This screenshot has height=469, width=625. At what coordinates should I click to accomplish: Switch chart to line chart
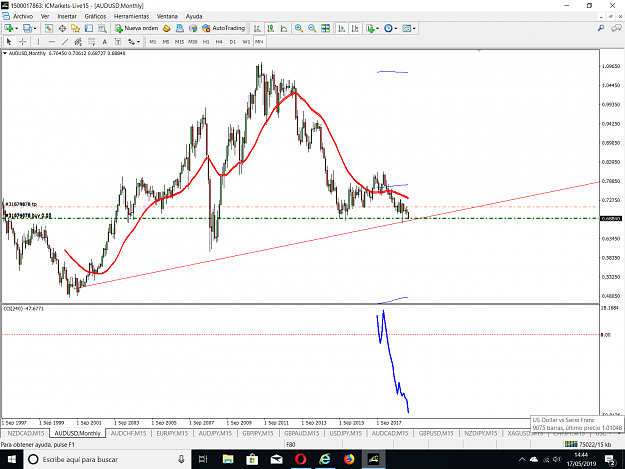tap(284, 28)
